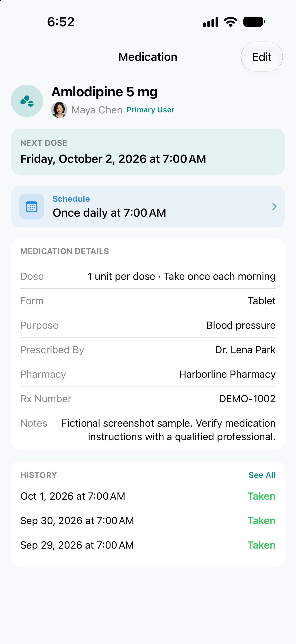
Task: Tap the Schedule label
Action: click(71, 199)
